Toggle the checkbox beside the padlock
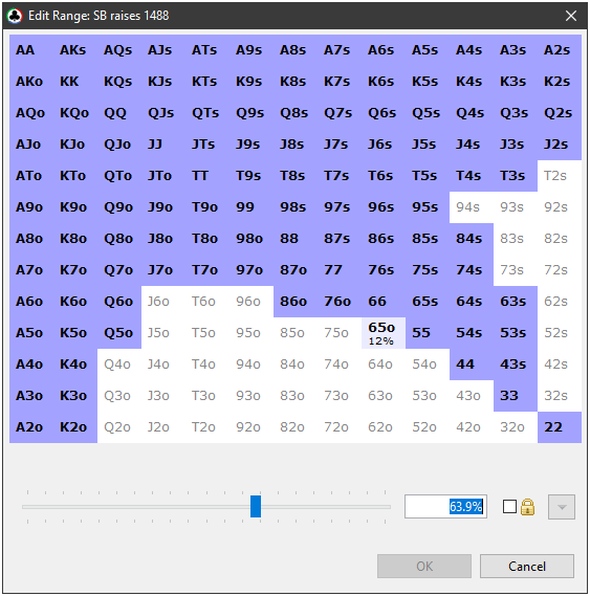 509,507
